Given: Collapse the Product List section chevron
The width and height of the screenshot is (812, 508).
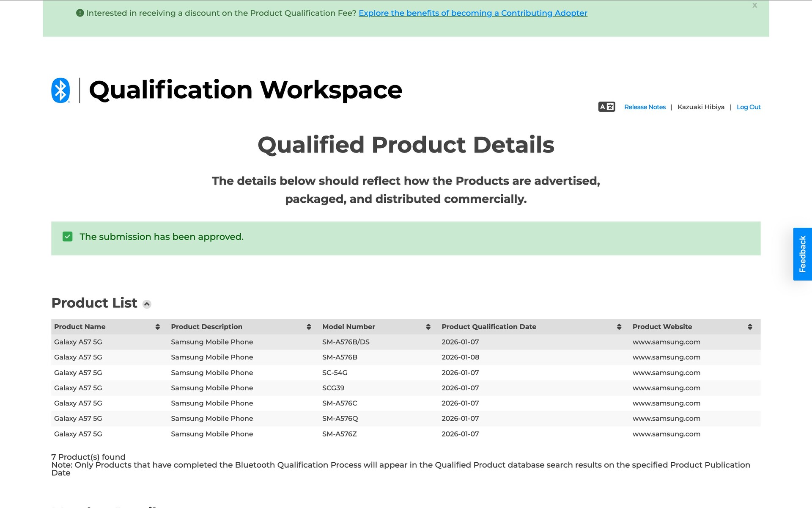Looking at the screenshot, I should coord(147,304).
